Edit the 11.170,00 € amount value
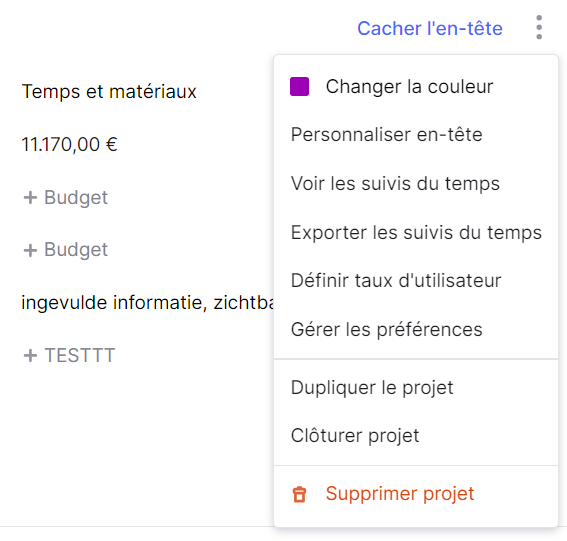Screen dimensions: 567x541 tap(69, 144)
